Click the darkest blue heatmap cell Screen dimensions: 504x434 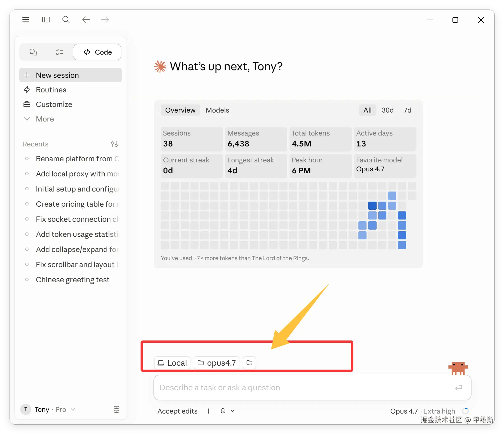click(372, 206)
